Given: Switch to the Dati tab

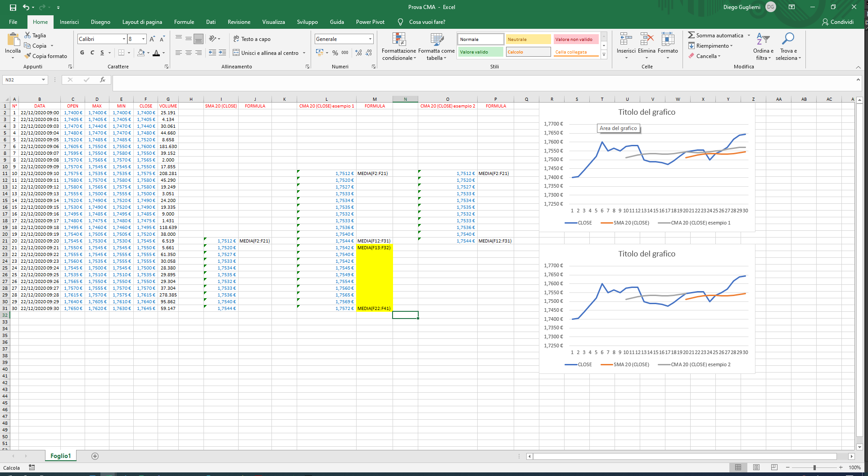Looking at the screenshot, I should point(211,22).
